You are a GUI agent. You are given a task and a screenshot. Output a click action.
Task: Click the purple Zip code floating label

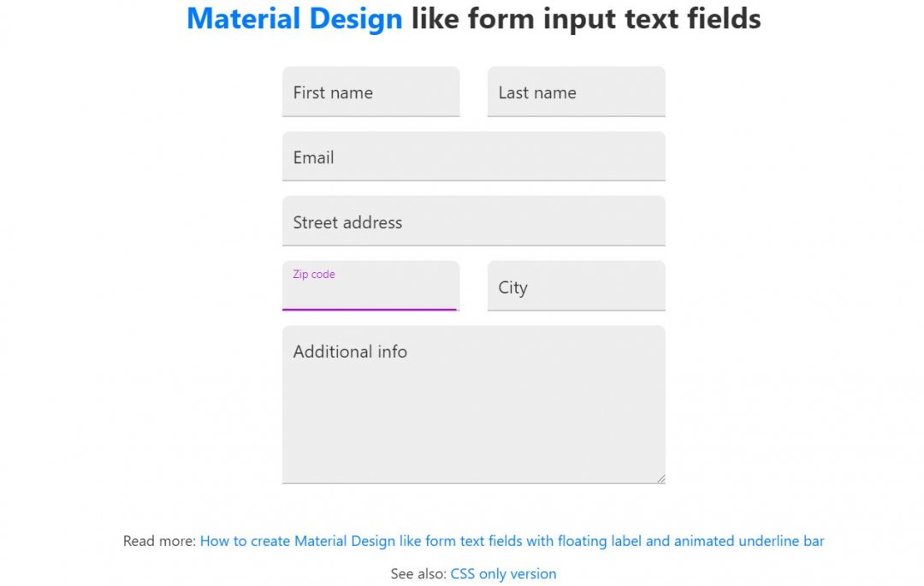click(313, 274)
